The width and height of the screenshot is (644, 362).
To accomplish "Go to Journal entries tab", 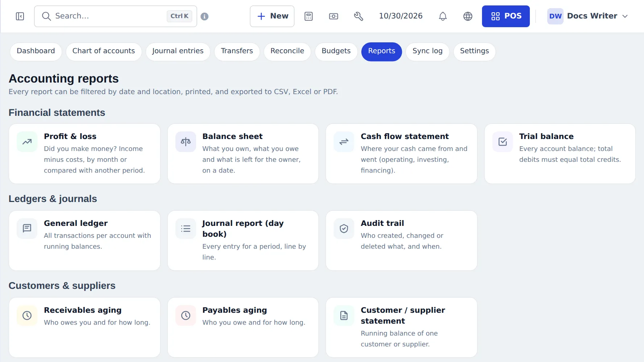I will (178, 51).
